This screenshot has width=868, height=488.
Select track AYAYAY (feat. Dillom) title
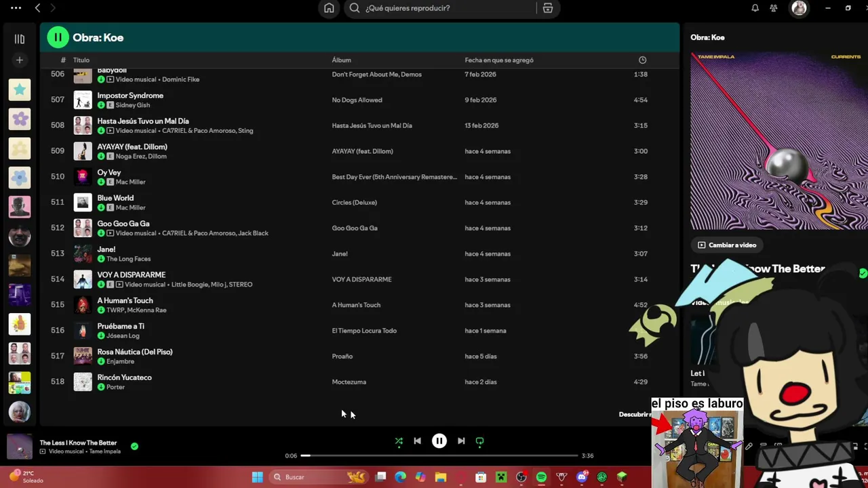coord(132,147)
